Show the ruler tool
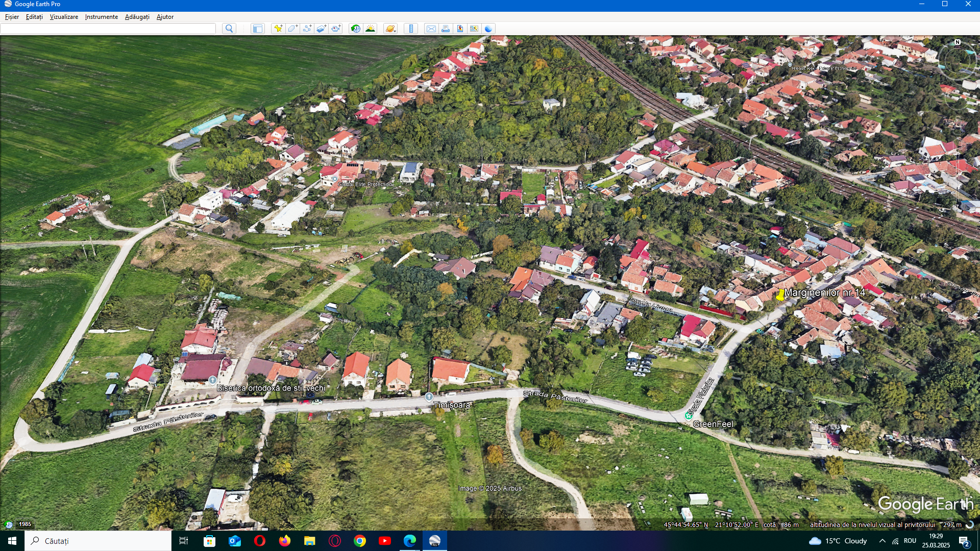 [411, 29]
